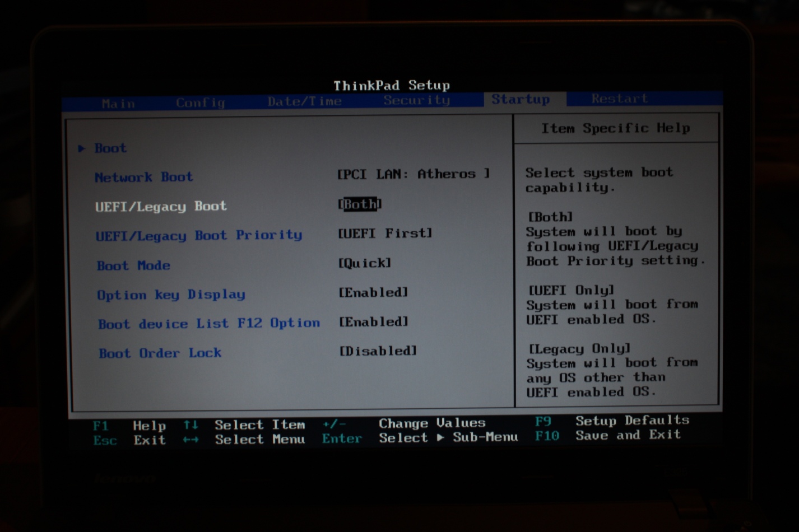
Task: Select Boot device List F12 Option label
Action: 209,324
